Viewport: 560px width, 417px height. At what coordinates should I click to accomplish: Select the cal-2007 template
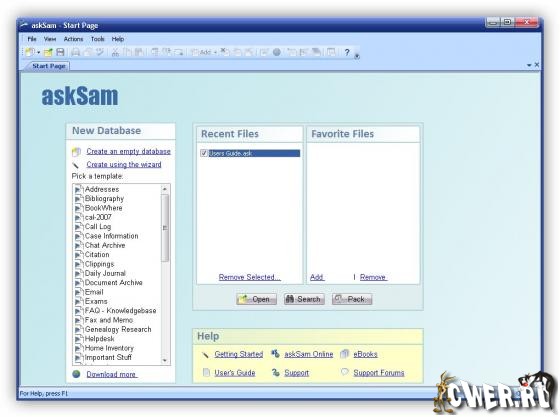click(98, 217)
